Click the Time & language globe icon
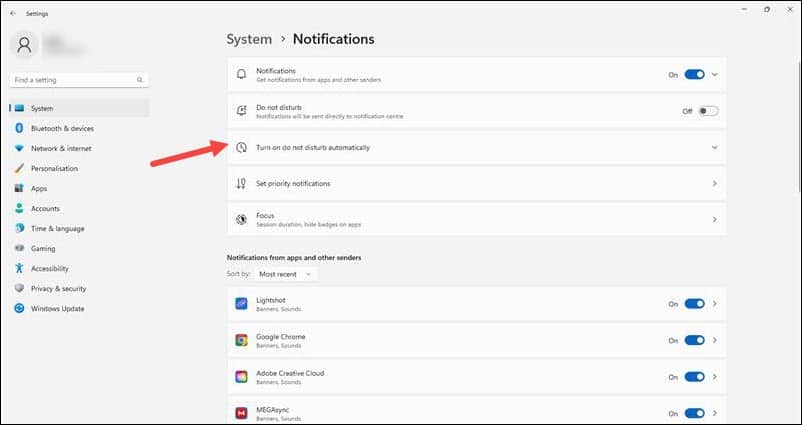Viewport: 802px width, 425px height. [19, 228]
